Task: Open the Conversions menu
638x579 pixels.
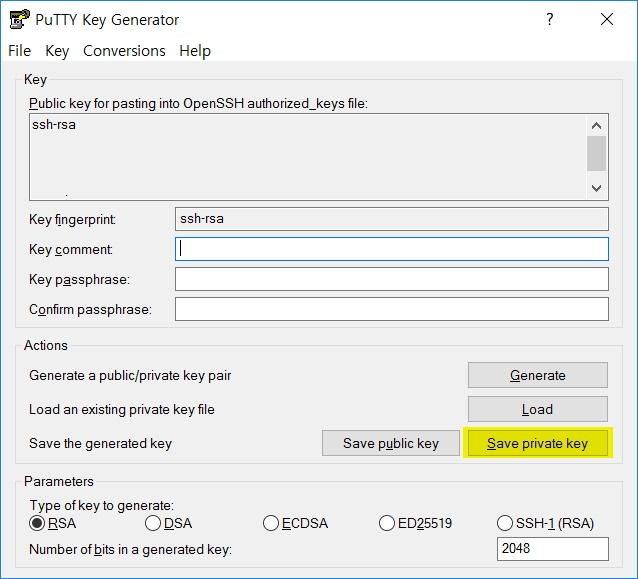Action: [x=124, y=51]
